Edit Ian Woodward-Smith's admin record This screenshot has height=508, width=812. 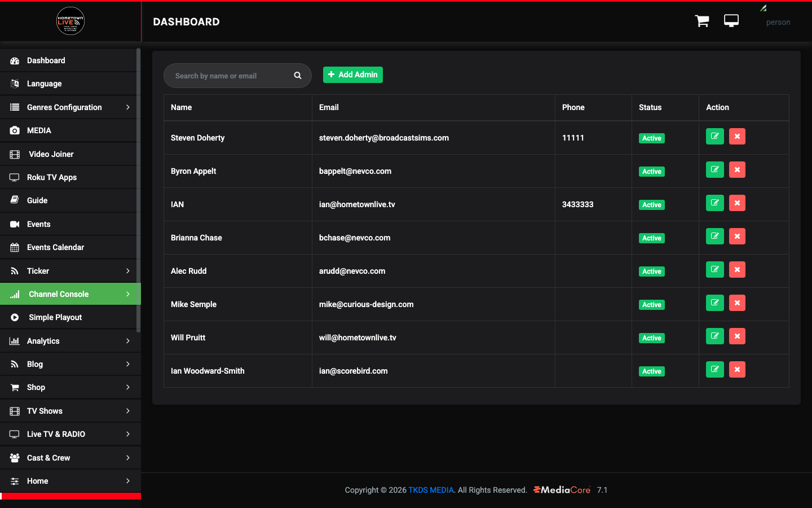[x=715, y=370]
